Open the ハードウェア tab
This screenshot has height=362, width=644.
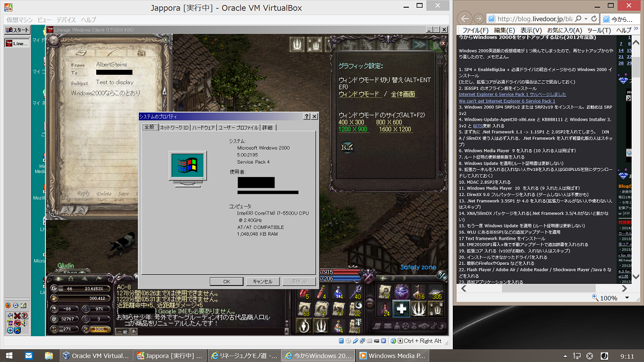[203, 127]
